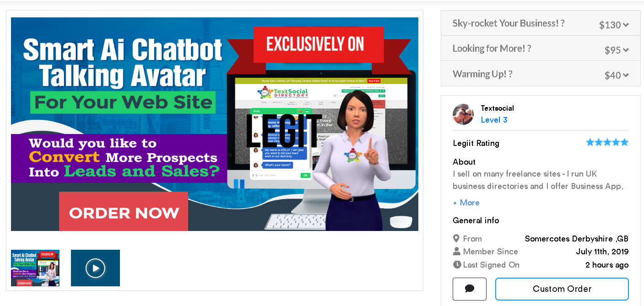The height and width of the screenshot is (306, 644).
Task: Click the Textsocial seller avatar photo
Action: pos(463,114)
